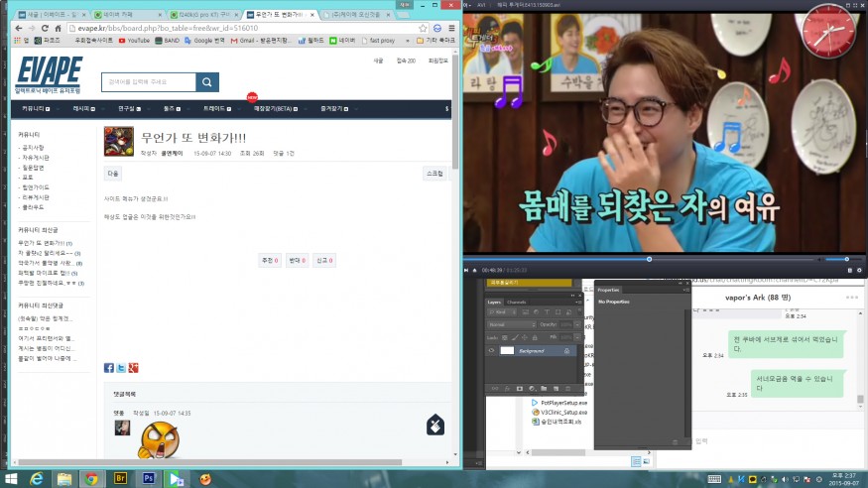The image size is (868, 488).
Task: Toggle the lock on Background layer
Action: pyautogui.click(x=566, y=351)
